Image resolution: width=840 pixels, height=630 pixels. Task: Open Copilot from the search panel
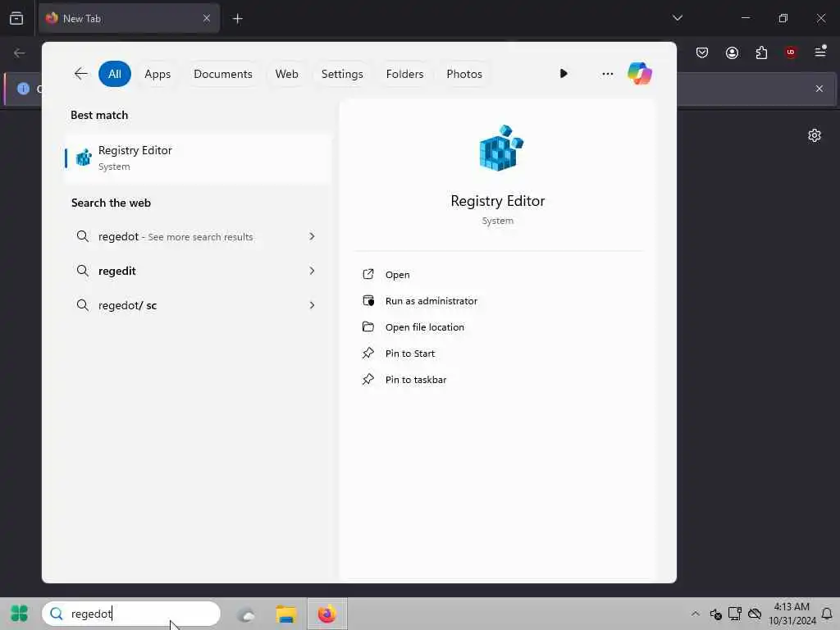(x=640, y=73)
